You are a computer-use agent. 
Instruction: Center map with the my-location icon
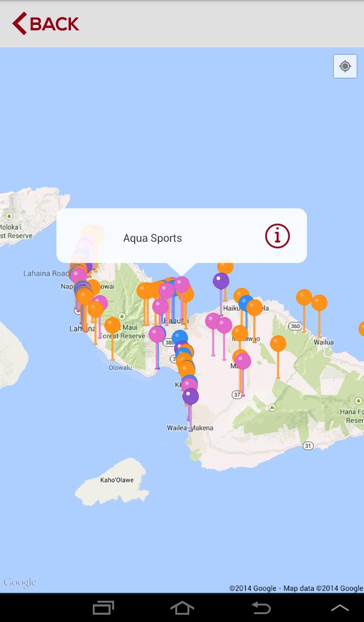pos(345,66)
